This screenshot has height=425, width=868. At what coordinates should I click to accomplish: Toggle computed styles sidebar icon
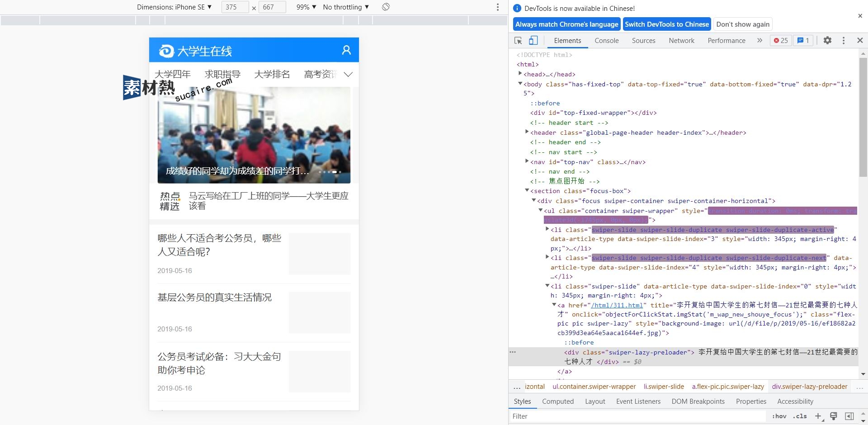point(849,416)
